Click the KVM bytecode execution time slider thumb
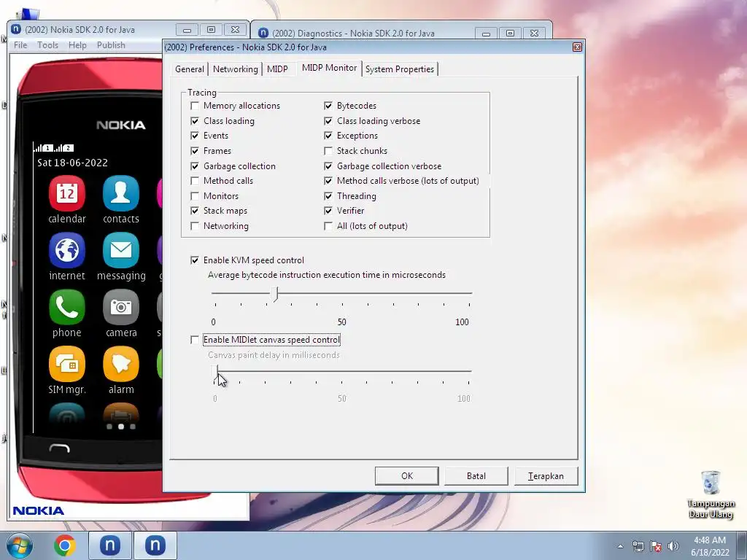This screenshot has height=560, width=747. pyautogui.click(x=275, y=295)
